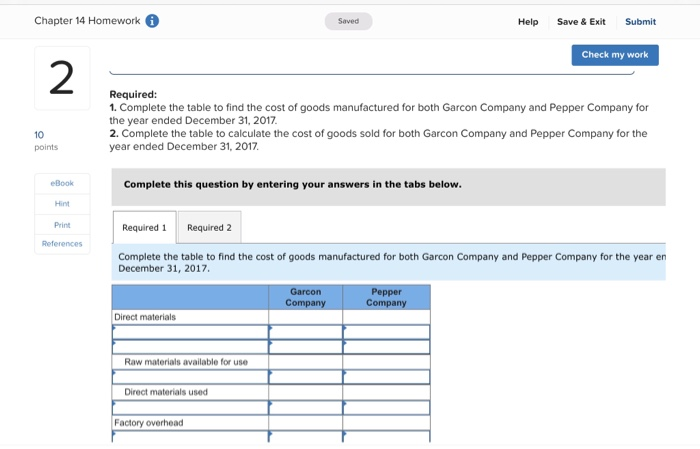Click the Direct materials used row label
Viewport: 700px width, 449px height.
coord(166,392)
